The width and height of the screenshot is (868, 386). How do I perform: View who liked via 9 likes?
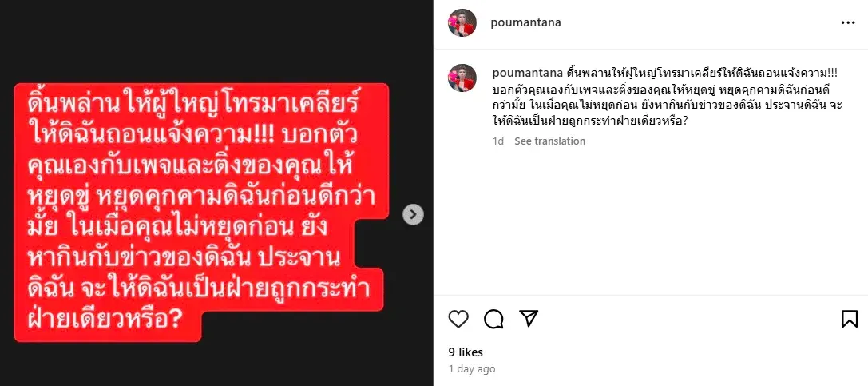466,352
